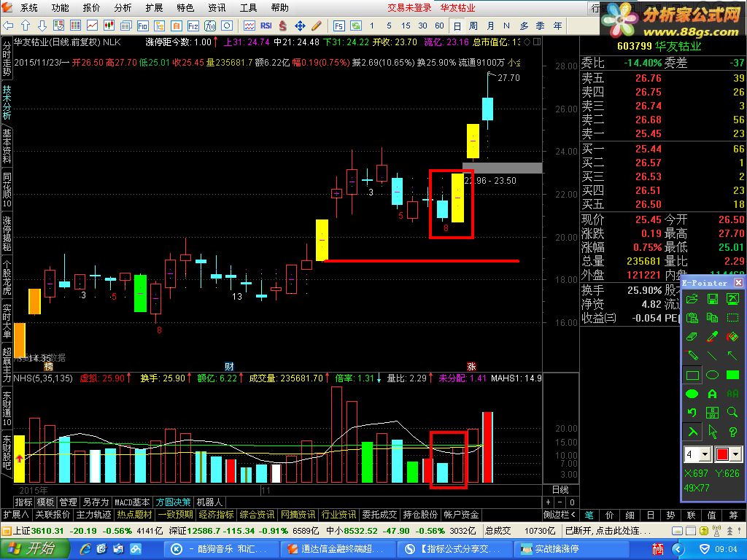747x560 pixels.
Task: Switch to daily 日 period
Action: [x=457, y=26]
